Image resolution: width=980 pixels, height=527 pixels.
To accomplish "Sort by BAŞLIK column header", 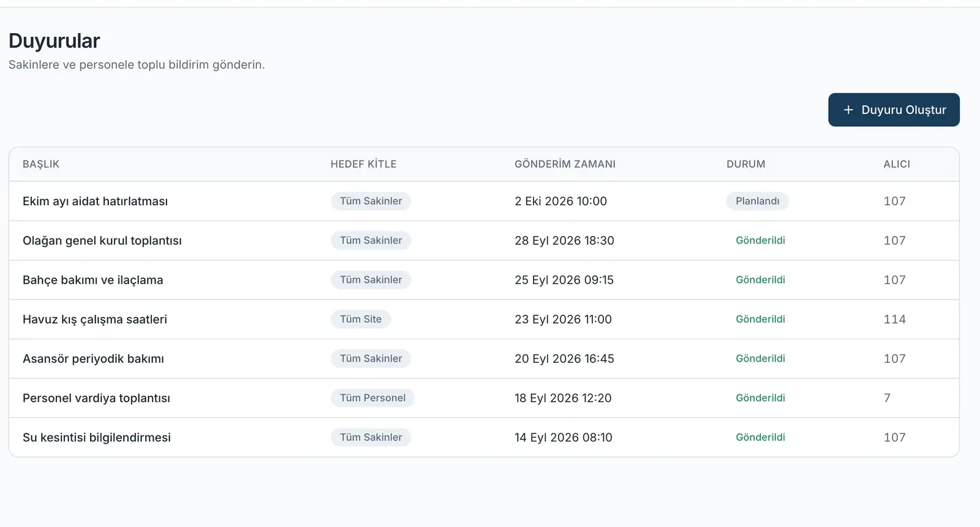I will [41, 164].
